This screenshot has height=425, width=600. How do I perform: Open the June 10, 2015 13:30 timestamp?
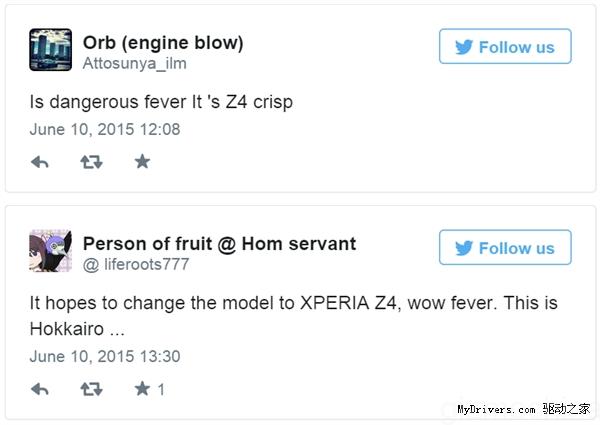point(104,356)
